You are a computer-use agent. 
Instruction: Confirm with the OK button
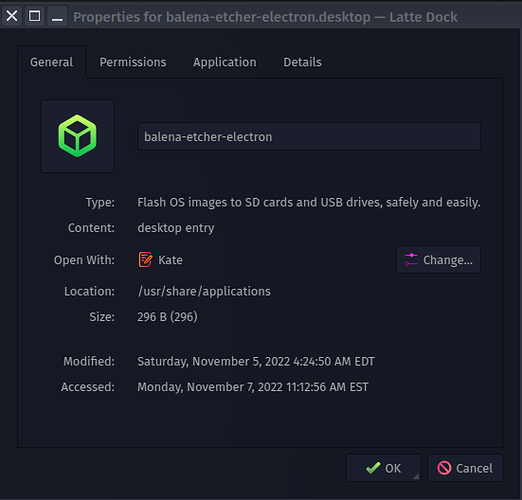click(384, 468)
